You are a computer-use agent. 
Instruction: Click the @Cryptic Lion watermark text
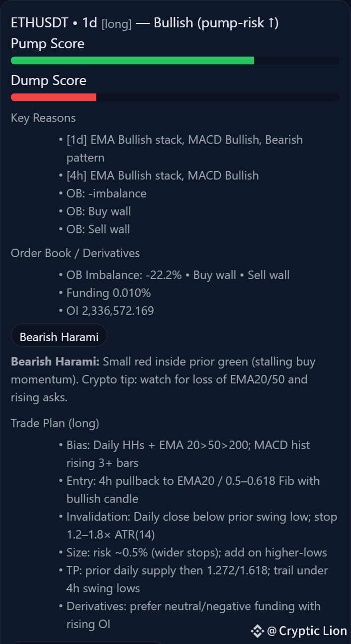307,631
